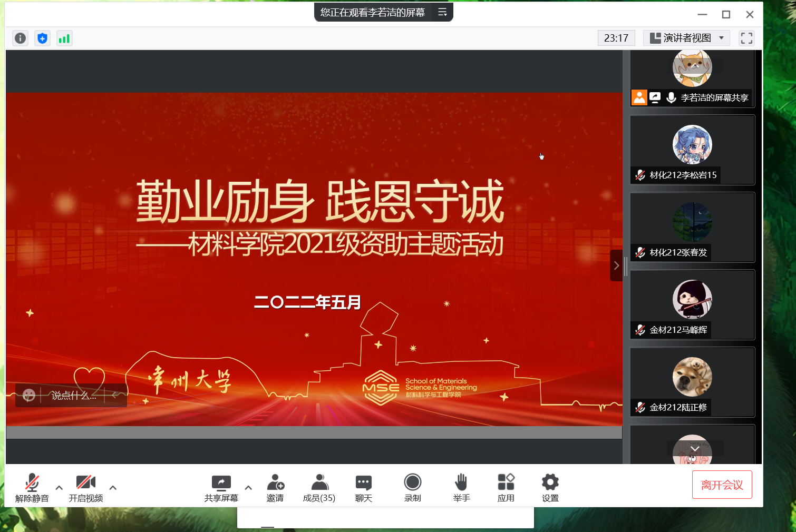796x532 pixels.
Task: Click the 说点什么... quick chat input
Action: 74,396
